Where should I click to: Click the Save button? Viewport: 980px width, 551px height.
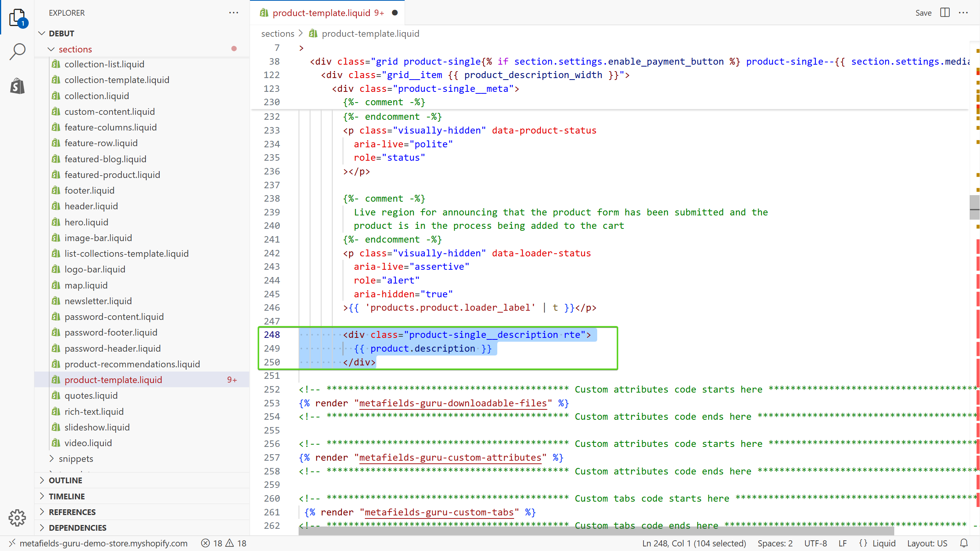923,13
